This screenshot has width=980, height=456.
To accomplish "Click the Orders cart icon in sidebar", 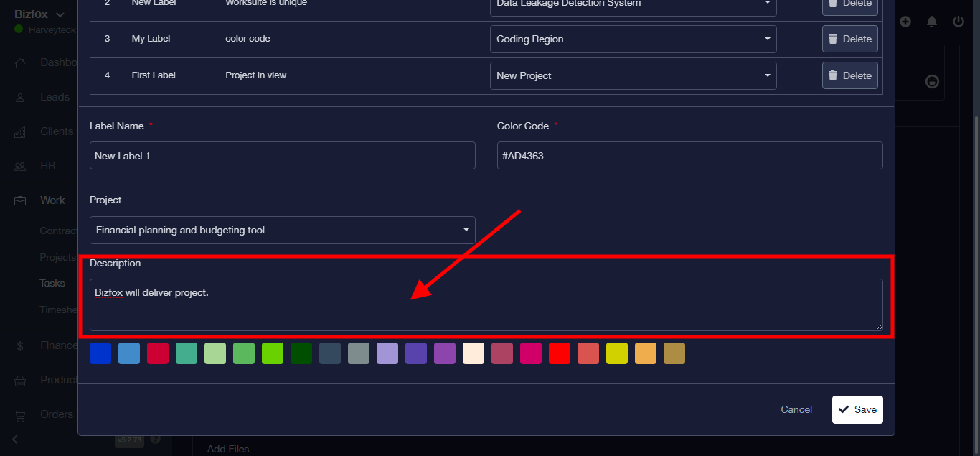I will (x=21, y=415).
